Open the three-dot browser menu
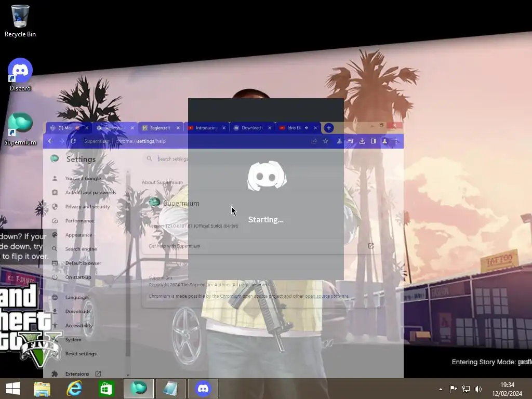Viewport: 532px width, 399px height. (396, 141)
